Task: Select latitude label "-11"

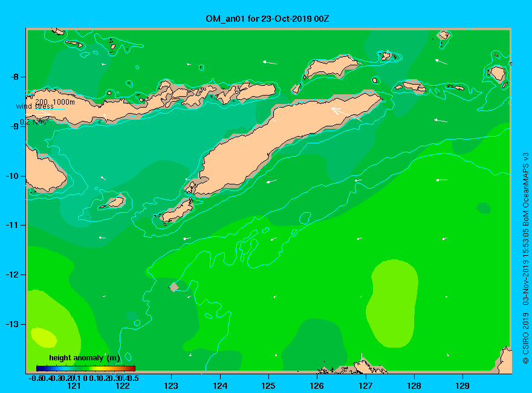Action: pyautogui.click(x=11, y=226)
